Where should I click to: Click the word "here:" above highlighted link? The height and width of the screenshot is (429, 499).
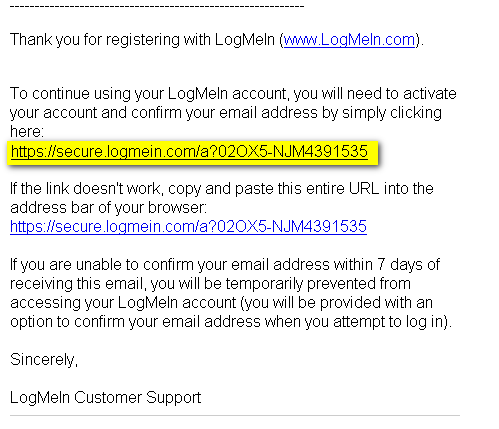27,132
